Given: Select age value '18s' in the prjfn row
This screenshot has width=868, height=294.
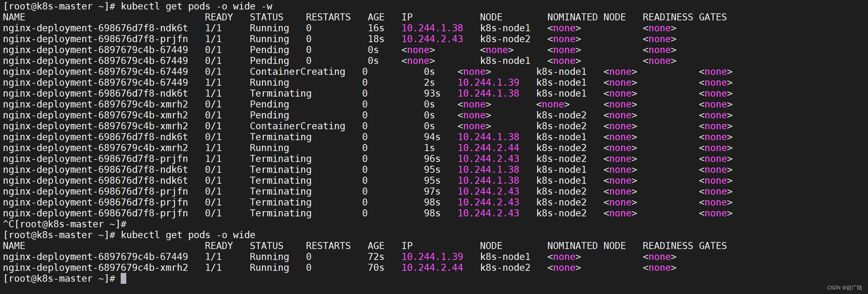Looking at the screenshot, I should coord(376,39).
